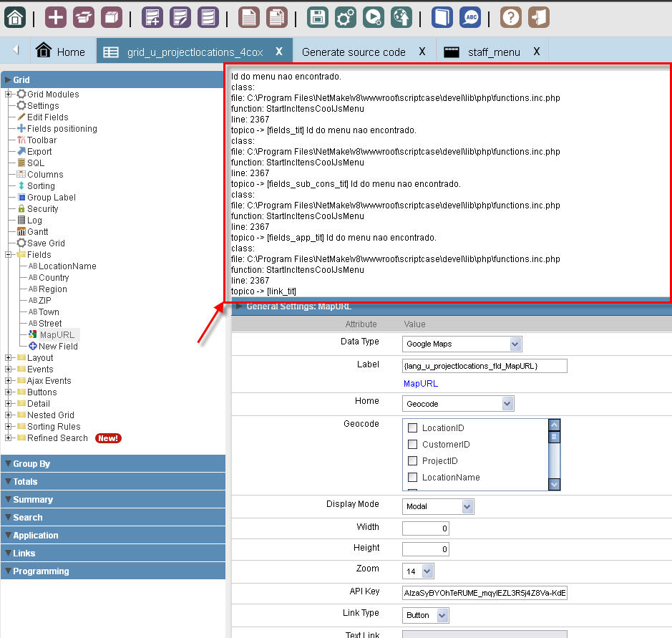Check the LocationName geocode checkbox
This screenshot has height=638, width=672.
(412, 477)
